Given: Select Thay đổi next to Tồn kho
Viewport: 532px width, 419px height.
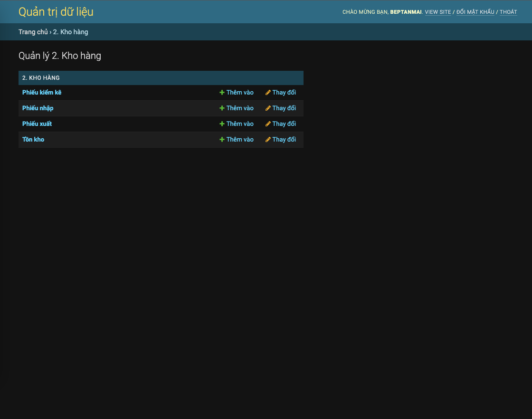Looking at the screenshot, I should [x=284, y=139].
